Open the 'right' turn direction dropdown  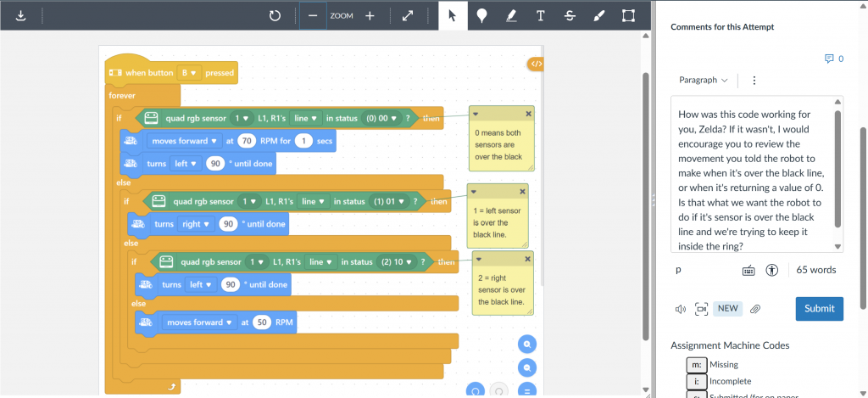tap(196, 224)
